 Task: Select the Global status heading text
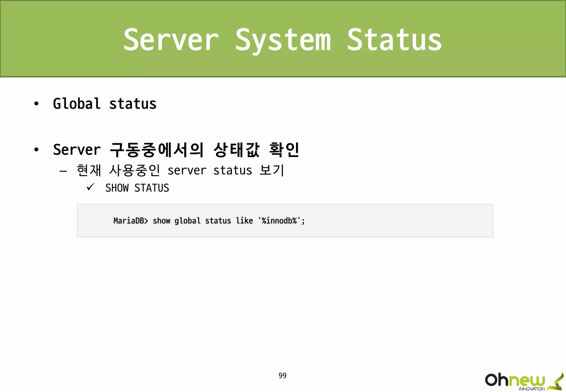click(x=104, y=104)
